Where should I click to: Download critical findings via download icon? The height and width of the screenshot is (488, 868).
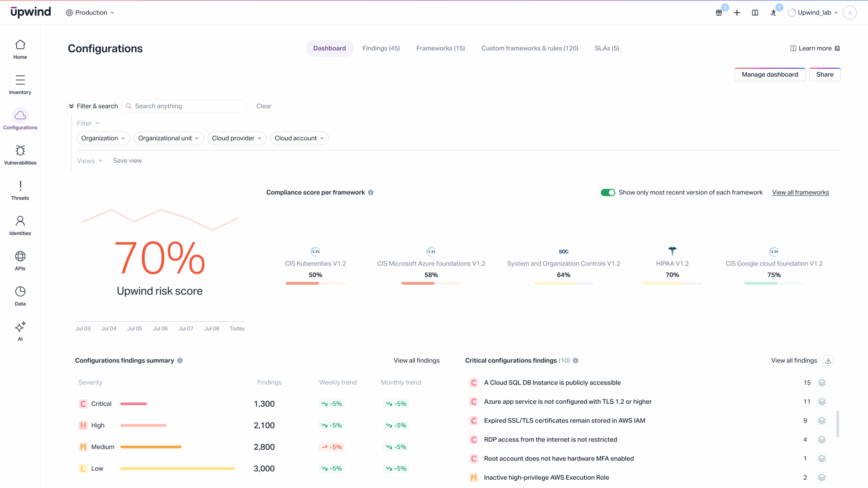828,361
